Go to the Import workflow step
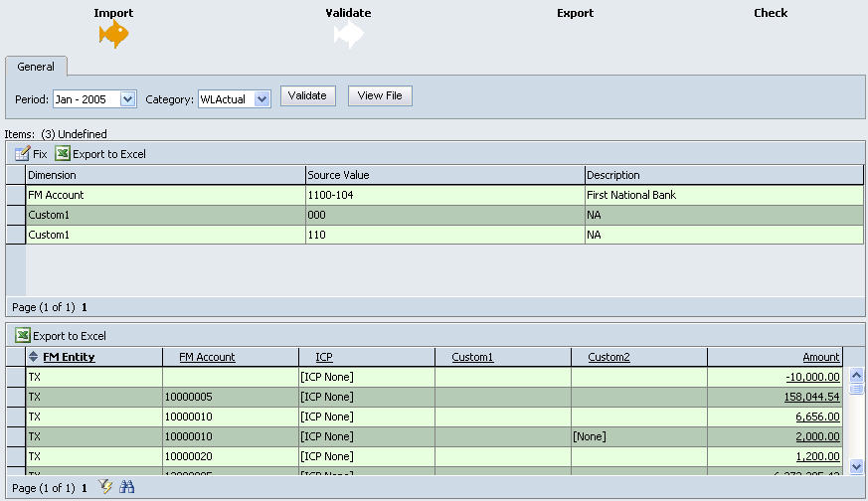Viewport: 868px width, 501px height. click(113, 13)
